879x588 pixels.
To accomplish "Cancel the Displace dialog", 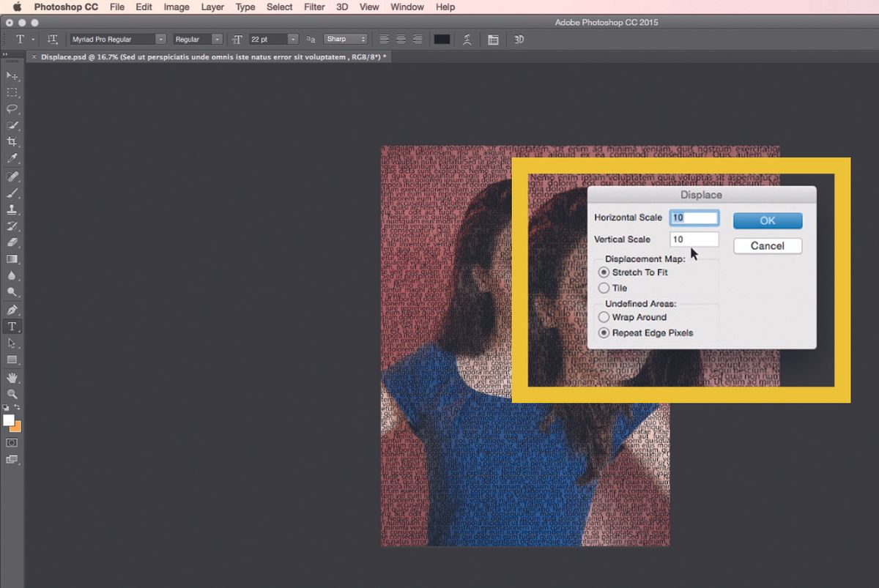I will pos(768,246).
